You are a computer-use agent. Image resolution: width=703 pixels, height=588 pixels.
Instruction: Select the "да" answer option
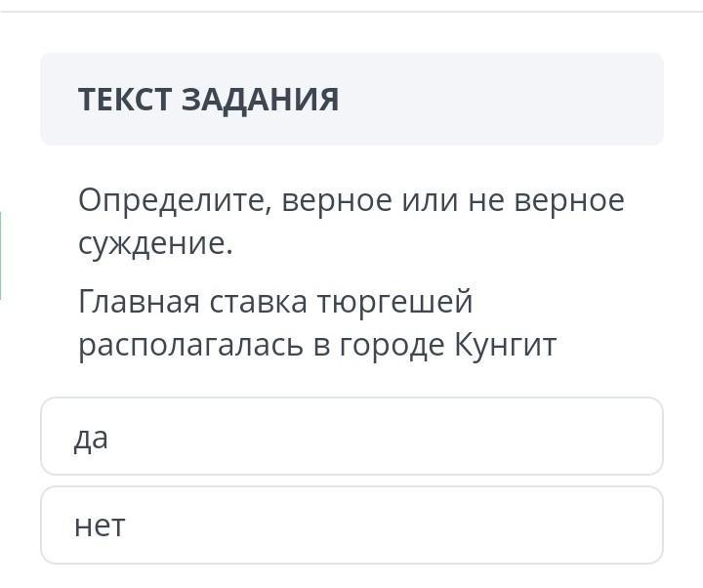click(x=351, y=437)
